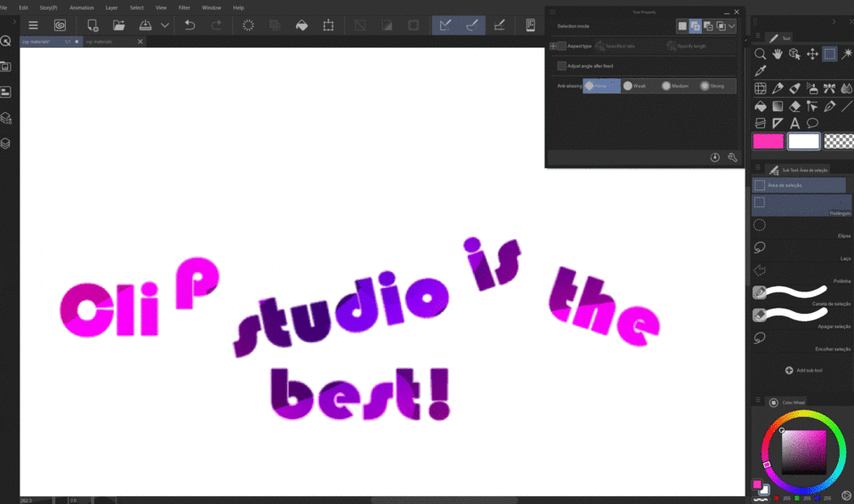This screenshot has height=504, width=854.
Task: Select the Zoom magnifier tool
Action: coord(761,54)
